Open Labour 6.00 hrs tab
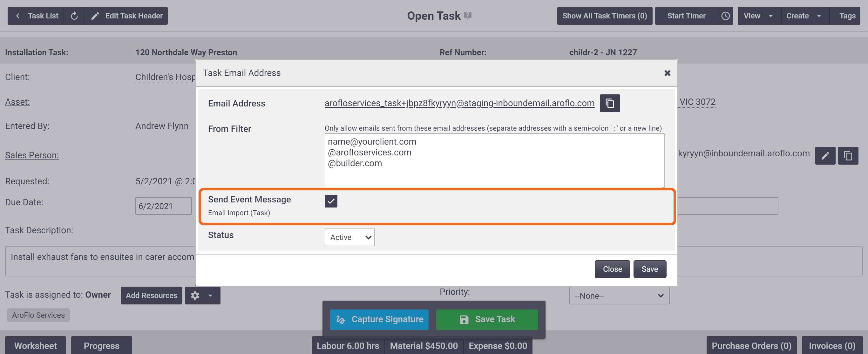The image size is (868, 354). (x=348, y=345)
